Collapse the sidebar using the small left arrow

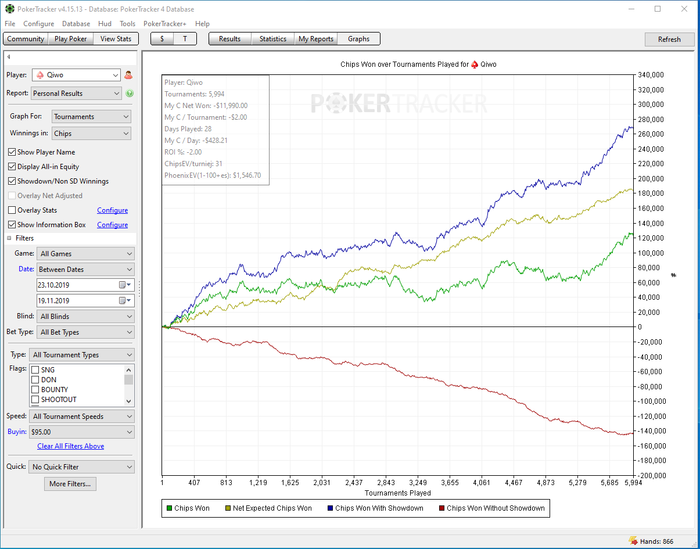point(8,57)
